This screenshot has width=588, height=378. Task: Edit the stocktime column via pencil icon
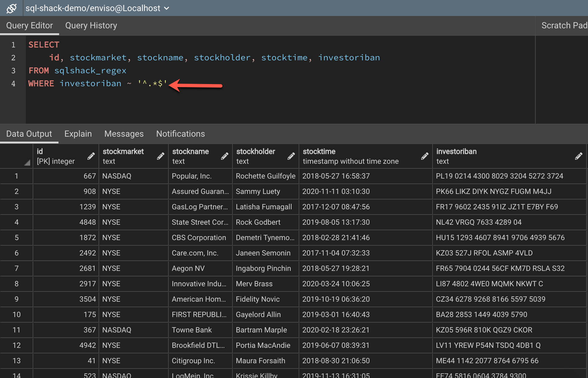coord(425,156)
